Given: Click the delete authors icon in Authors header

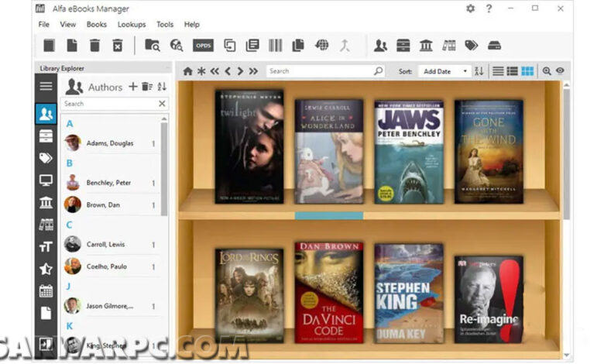Looking at the screenshot, I should point(147,87).
